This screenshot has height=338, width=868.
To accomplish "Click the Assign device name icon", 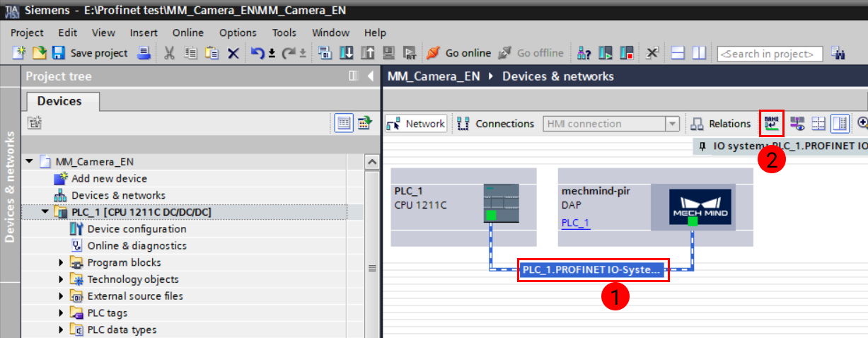I will [772, 124].
